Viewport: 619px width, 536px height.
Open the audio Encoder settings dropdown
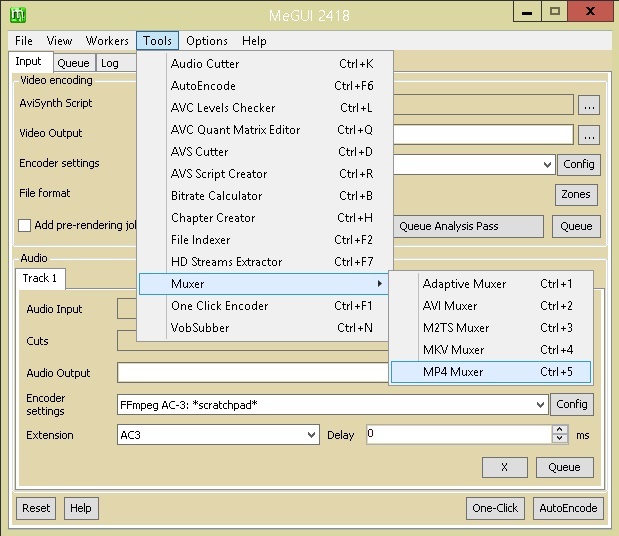(x=540, y=405)
